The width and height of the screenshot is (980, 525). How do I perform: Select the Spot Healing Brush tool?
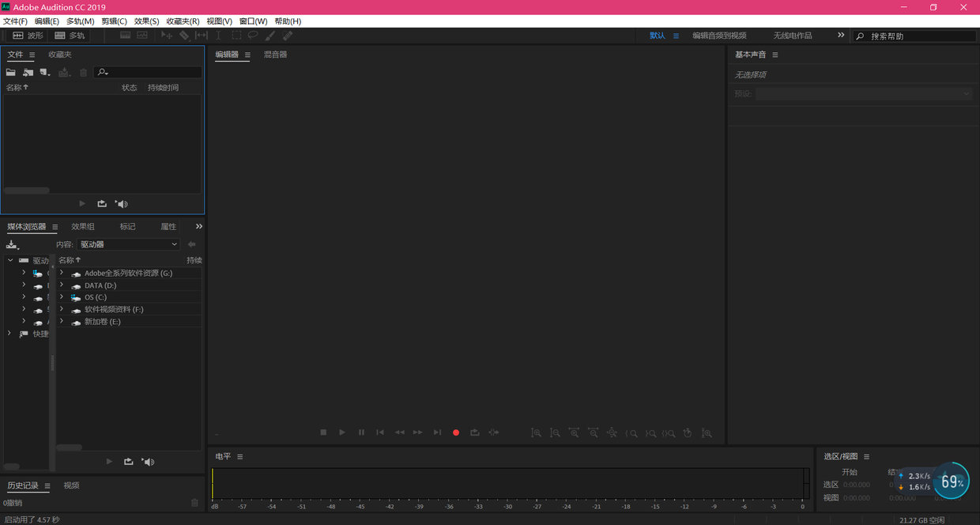point(288,36)
